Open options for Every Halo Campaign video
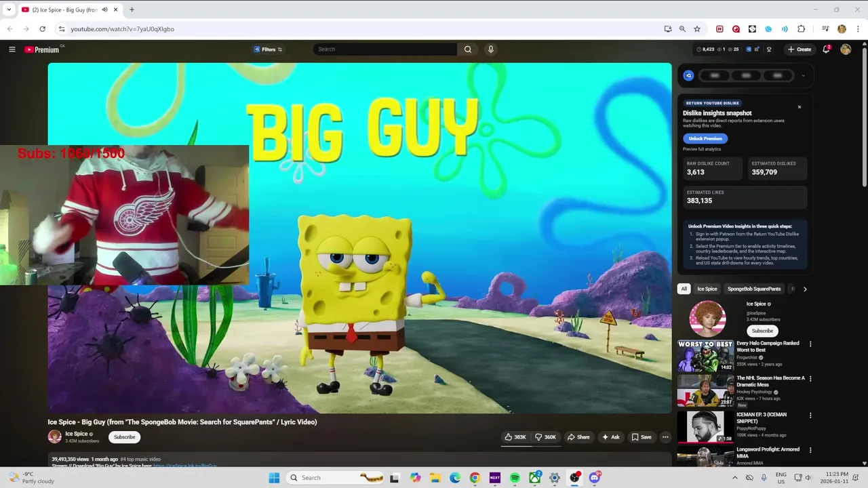 tap(810, 344)
